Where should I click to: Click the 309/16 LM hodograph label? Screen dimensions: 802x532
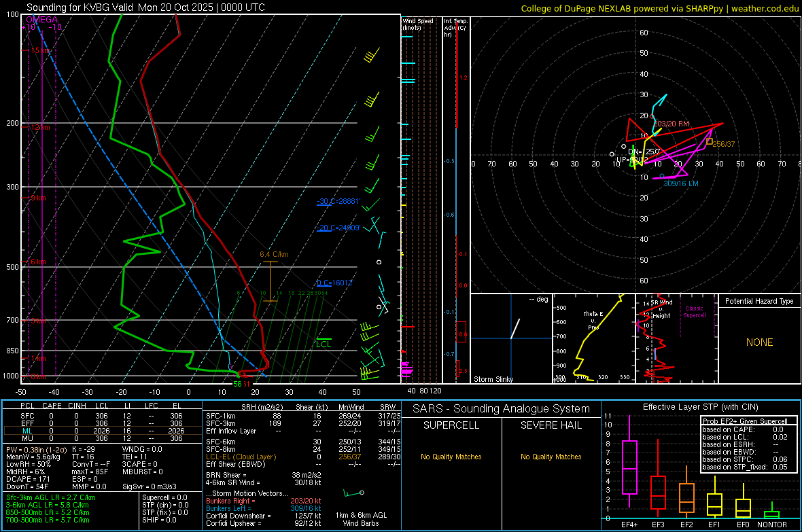coord(681,183)
